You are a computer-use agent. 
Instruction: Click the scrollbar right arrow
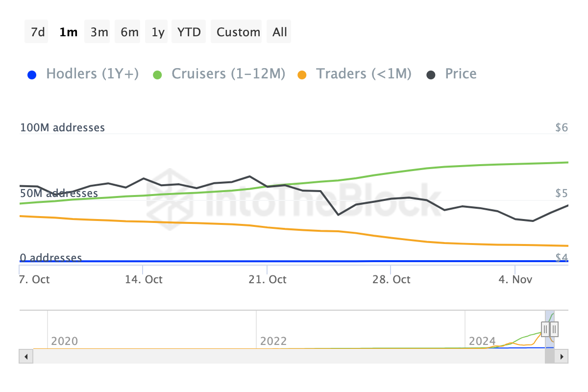point(562,356)
